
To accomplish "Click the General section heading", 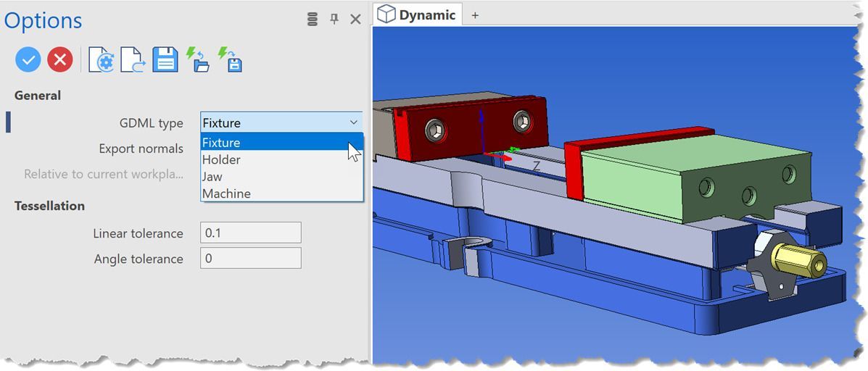I will [38, 96].
